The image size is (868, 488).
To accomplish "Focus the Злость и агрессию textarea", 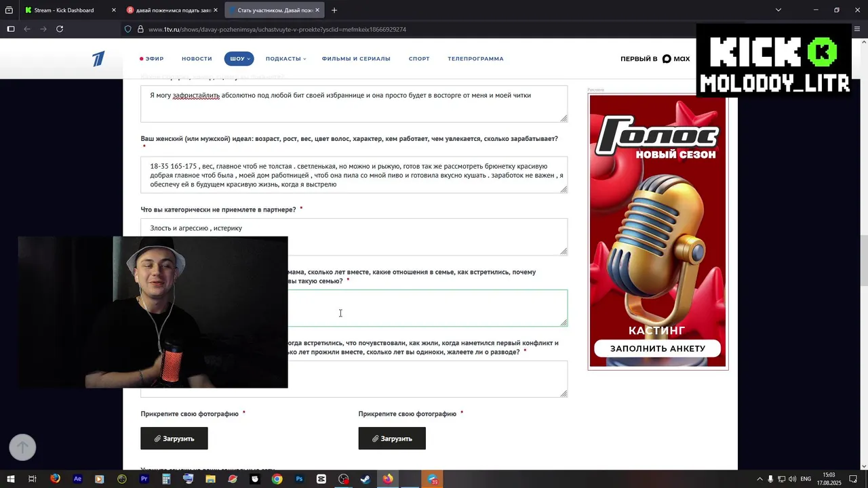I will 354,237.
